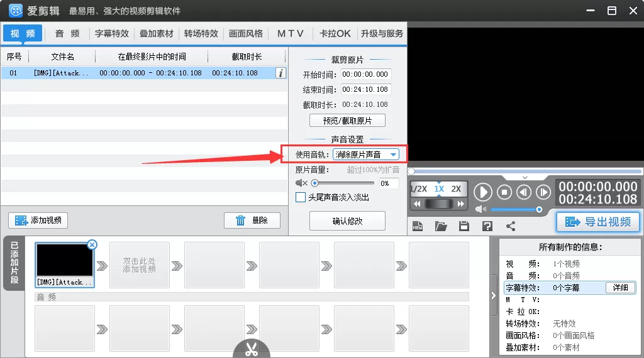Remove the clip using its X badge
Viewport: 644px width, 358px height.
[x=92, y=245]
